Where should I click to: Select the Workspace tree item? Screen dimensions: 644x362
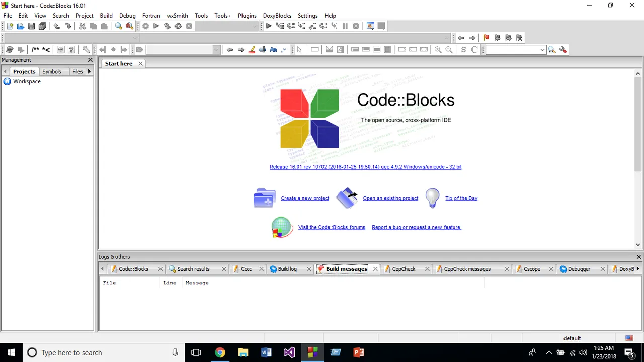[x=27, y=81]
